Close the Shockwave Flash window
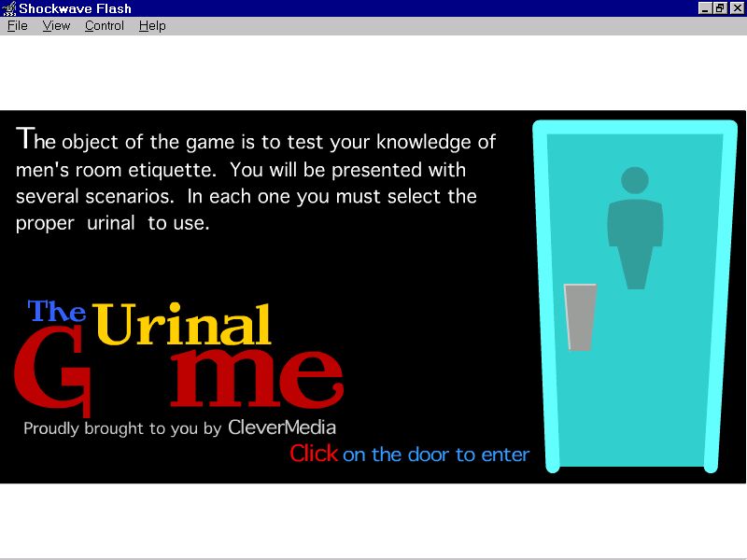The height and width of the screenshot is (560, 747). tap(737, 8)
